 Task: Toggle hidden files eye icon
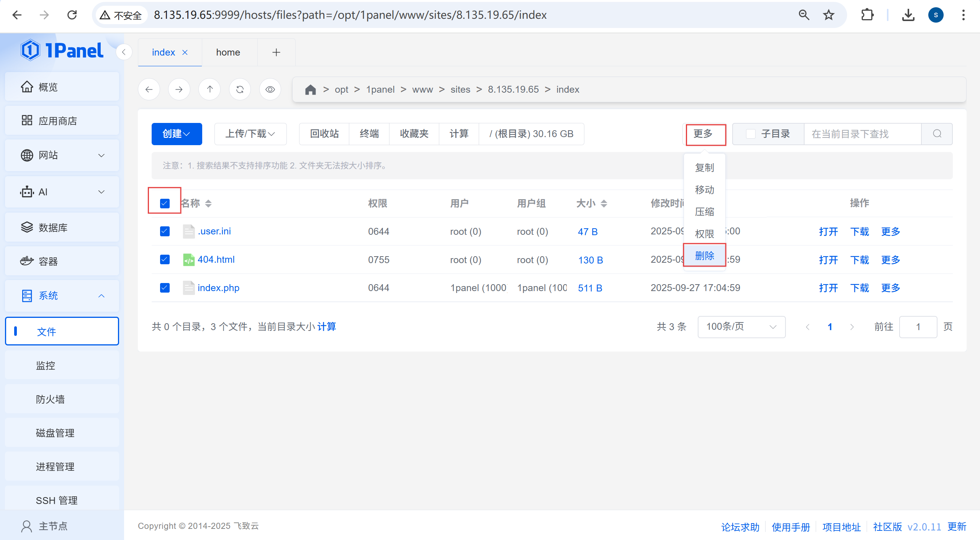click(x=270, y=90)
